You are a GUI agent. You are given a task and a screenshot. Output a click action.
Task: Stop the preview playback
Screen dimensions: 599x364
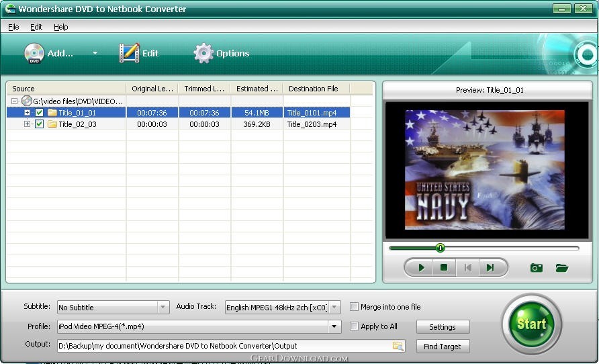(x=443, y=267)
